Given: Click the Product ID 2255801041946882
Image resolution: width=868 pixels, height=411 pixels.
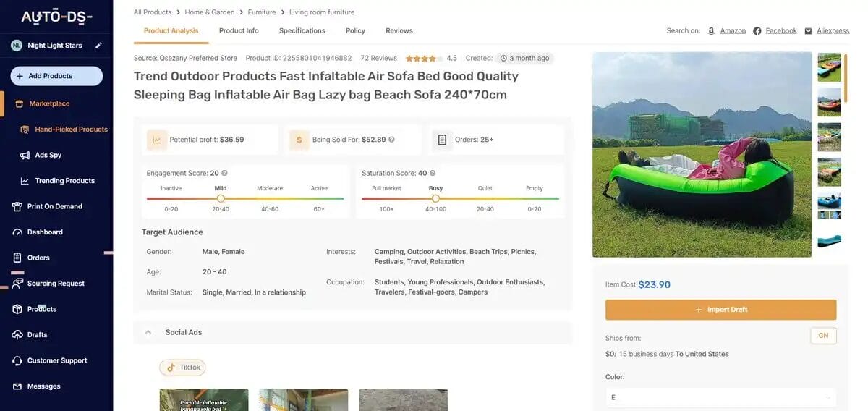Looking at the screenshot, I should click(299, 59).
